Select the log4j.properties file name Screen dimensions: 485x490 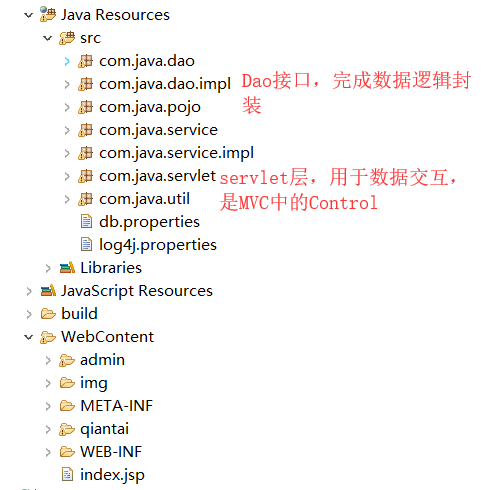158,245
